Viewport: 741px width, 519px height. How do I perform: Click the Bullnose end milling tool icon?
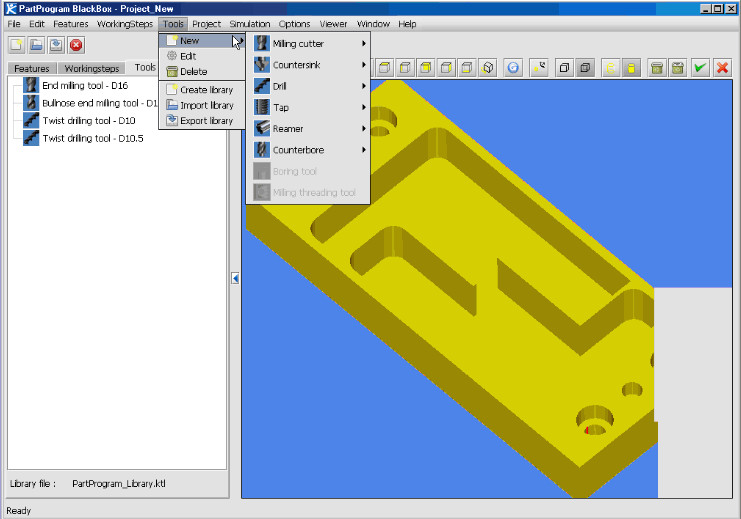(x=31, y=103)
